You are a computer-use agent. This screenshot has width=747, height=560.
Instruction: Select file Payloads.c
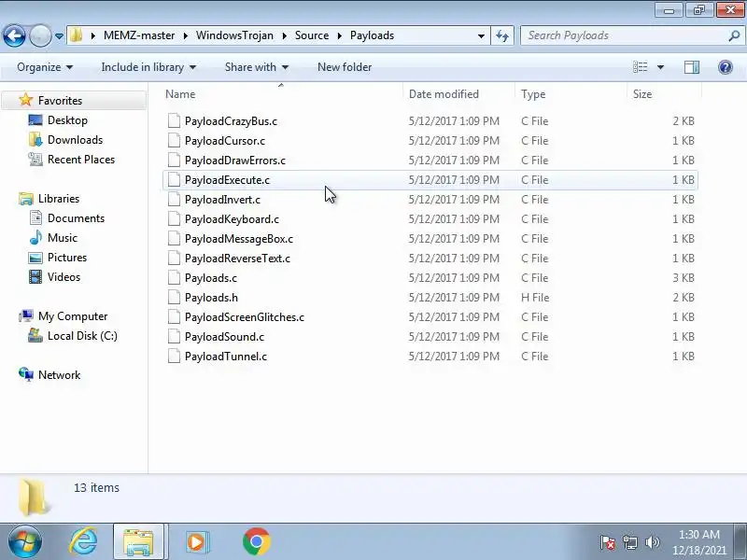[x=430, y=277]
